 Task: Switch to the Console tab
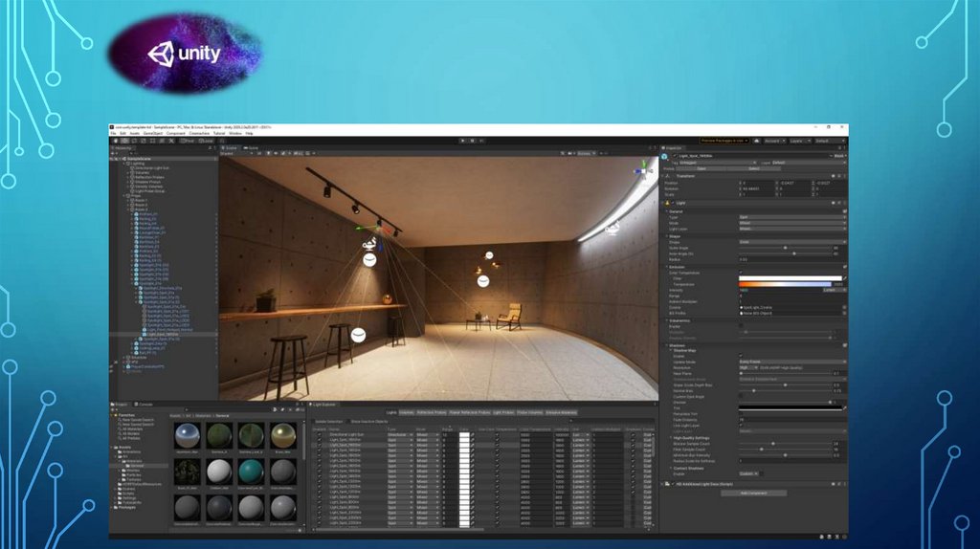tap(145, 405)
